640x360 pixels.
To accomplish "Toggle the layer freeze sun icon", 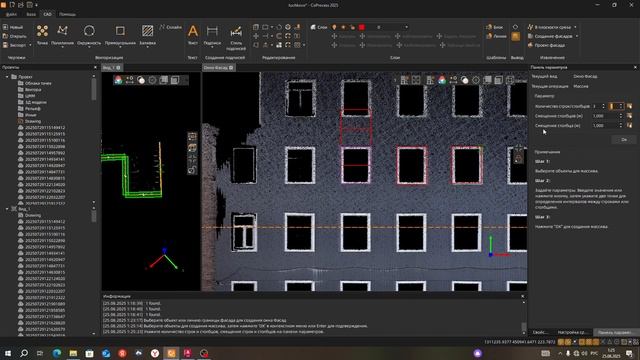I will coord(343,27).
